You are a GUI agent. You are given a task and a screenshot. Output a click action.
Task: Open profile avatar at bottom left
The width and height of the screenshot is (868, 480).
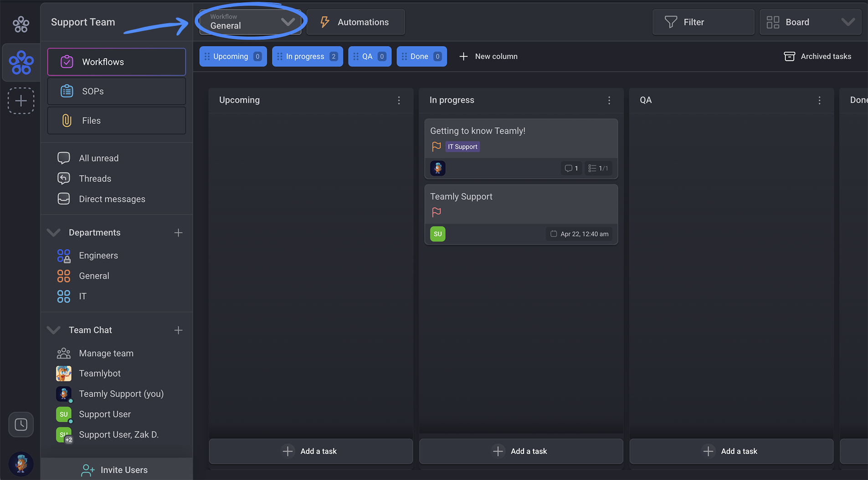click(x=21, y=464)
